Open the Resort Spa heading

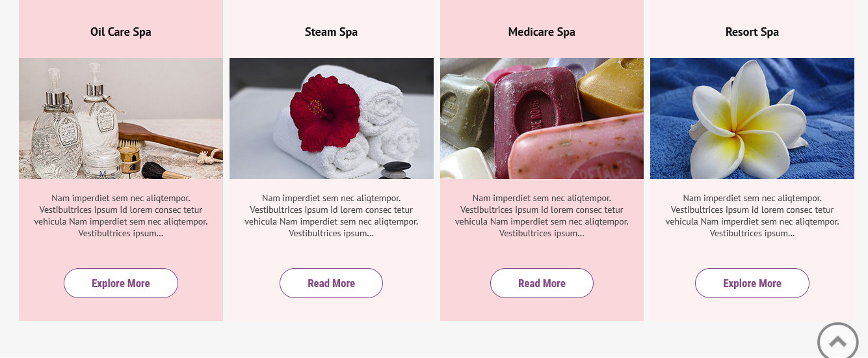tap(752, 32)
